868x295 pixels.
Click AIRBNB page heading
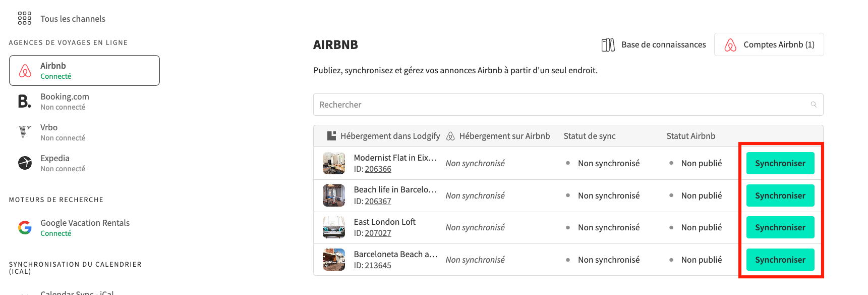click(x=335, y=44)
